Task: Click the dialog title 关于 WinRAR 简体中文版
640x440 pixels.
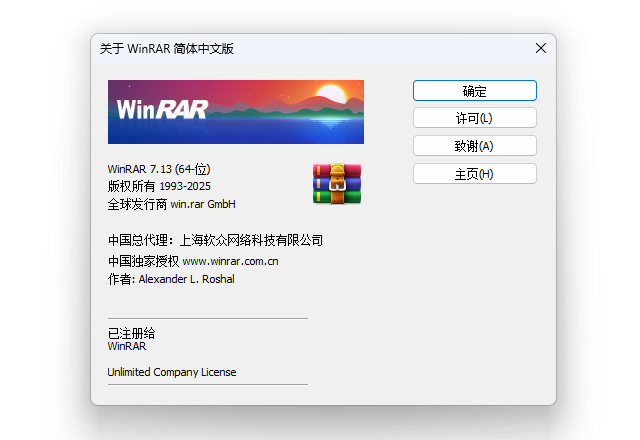Action: pos(167,48)
